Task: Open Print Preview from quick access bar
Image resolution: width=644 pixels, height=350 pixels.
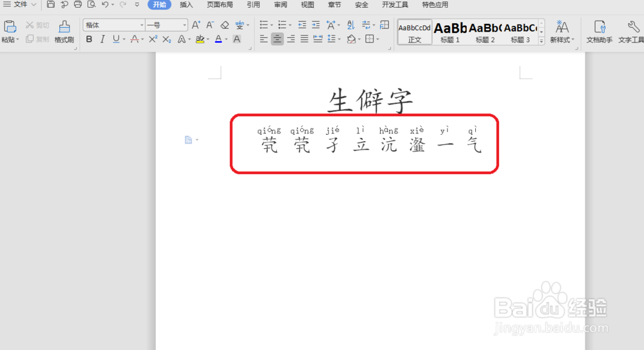Action: pyautogui.click(x=91, y=5)
